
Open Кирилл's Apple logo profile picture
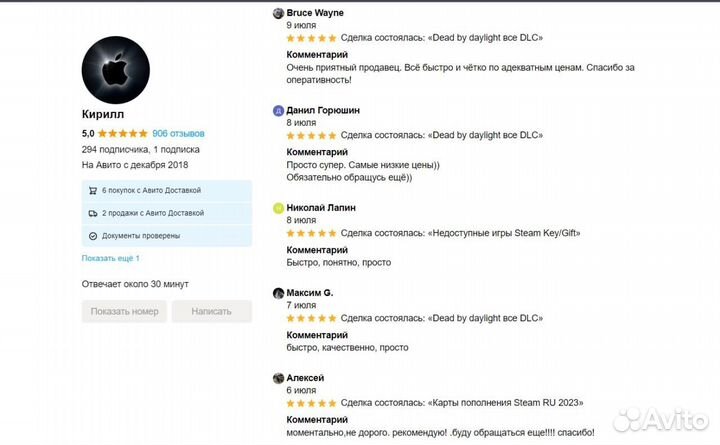(115, 70)
